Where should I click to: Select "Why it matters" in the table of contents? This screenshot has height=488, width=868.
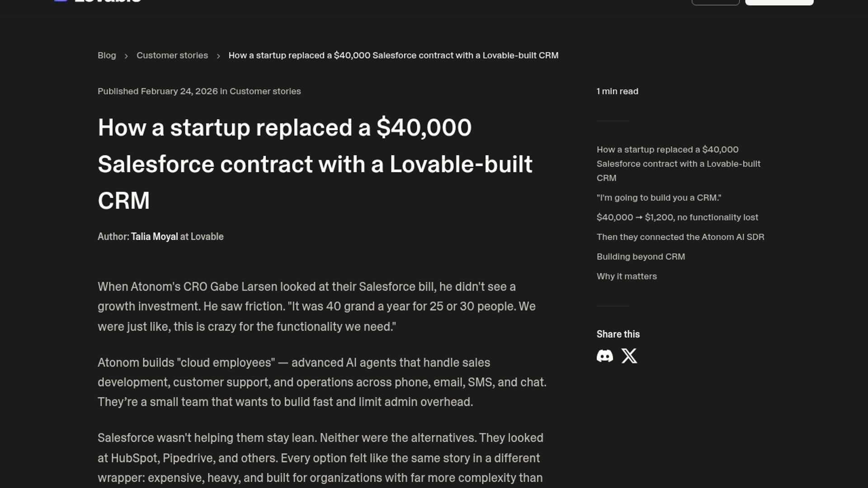(627, 277)
